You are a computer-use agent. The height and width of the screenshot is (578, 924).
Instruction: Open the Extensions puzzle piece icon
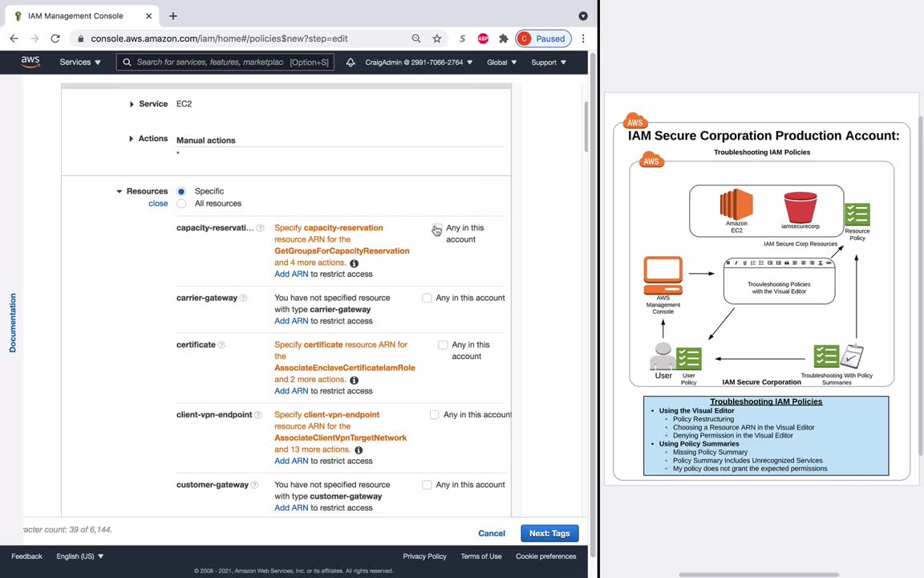tap(503, 39)
